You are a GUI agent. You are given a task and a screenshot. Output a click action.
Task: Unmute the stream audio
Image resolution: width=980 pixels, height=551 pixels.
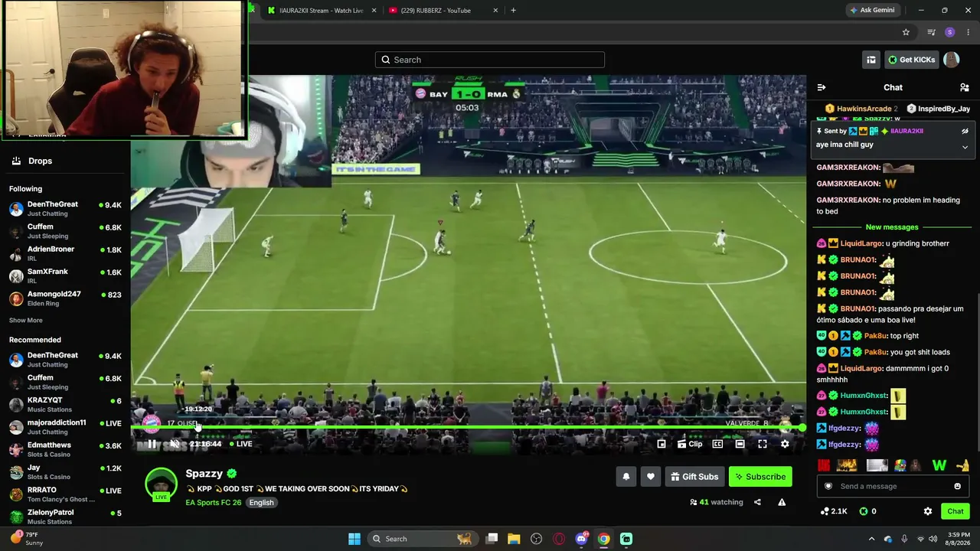[175, 444]
